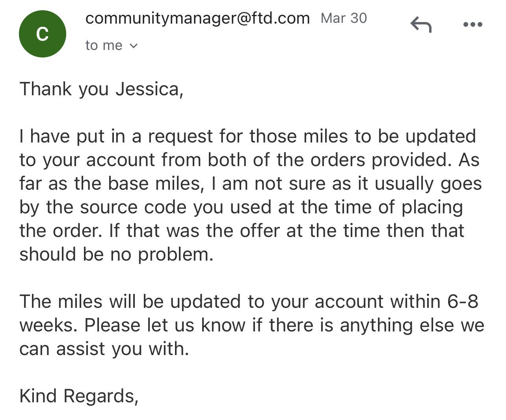Tap the green "C" sender avatar
Viewport: 506px width, 420px height.
click(43, 34)
